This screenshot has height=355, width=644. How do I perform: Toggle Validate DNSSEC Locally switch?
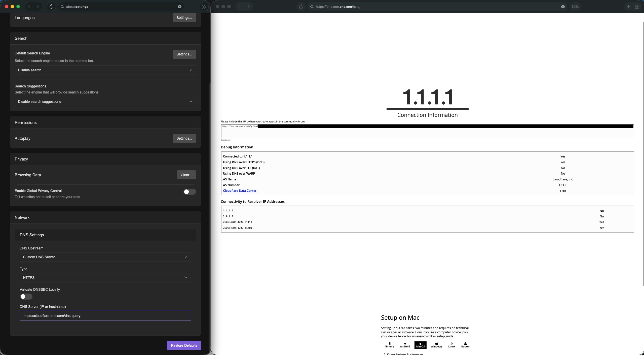click(26, 297)
